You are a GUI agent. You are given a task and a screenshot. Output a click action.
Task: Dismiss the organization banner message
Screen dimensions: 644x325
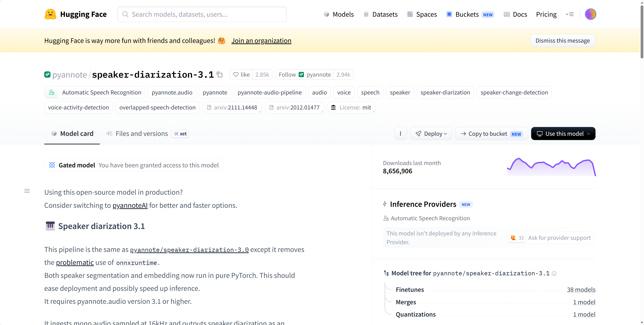click(x=563, y=41)
